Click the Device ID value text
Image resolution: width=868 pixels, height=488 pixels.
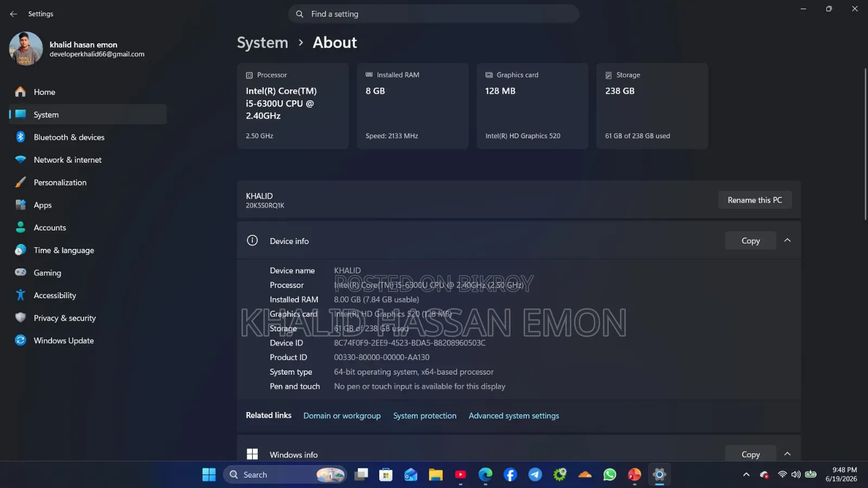[x=410, y=343]
